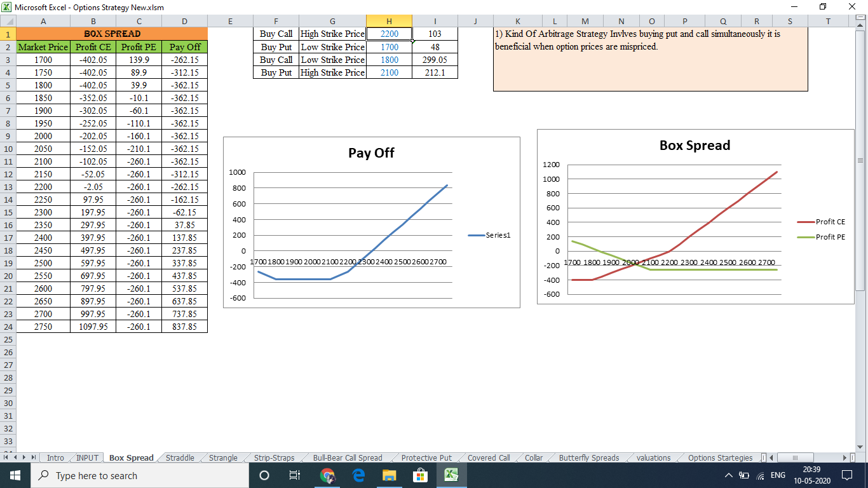Select row header 25
This screenshot has height=488, width=868.
point(8,339)
